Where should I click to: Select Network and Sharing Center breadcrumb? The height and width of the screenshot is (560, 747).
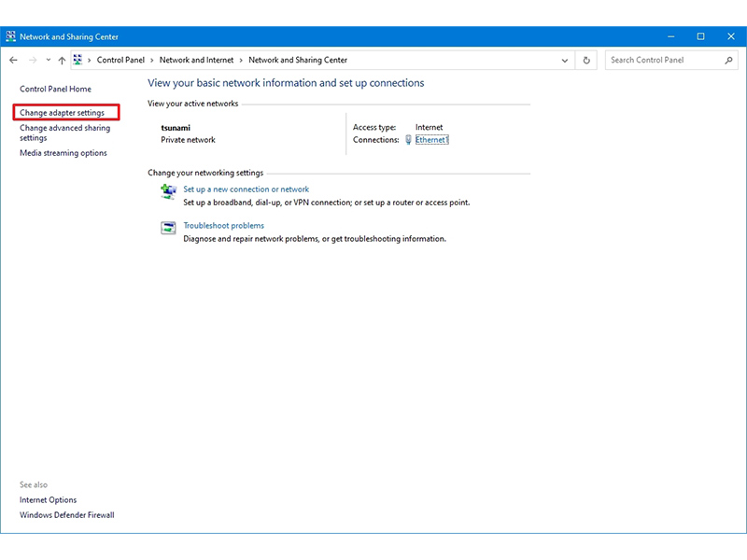(x=298, y=60)
